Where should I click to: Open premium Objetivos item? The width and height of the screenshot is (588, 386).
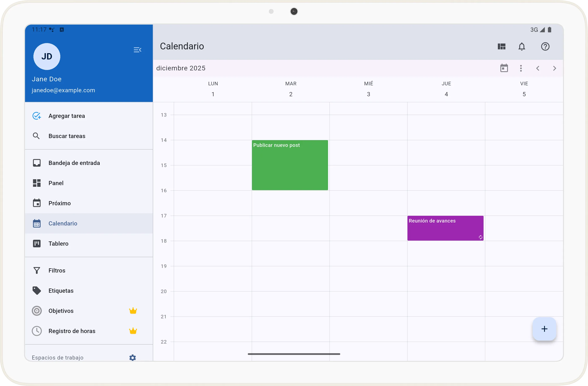[61, 311]
